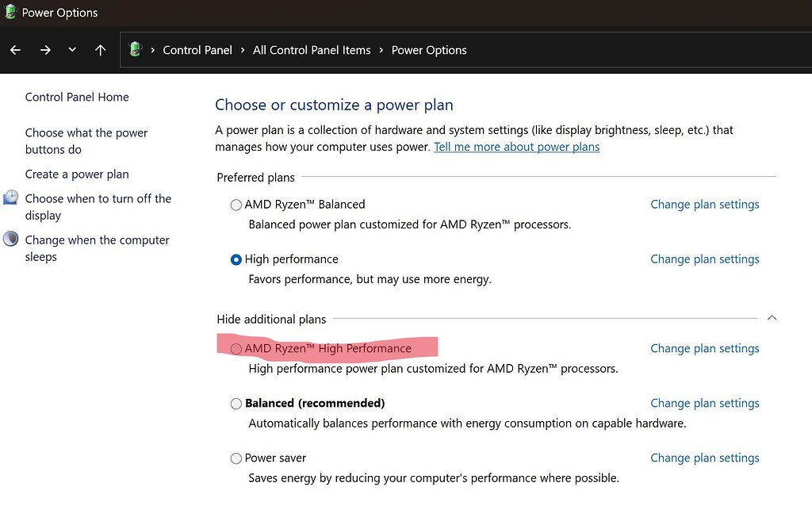Go up one level using the up arrow

coord(100,49)
